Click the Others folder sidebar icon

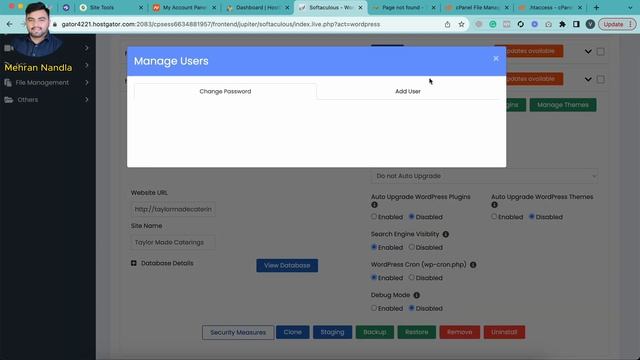tap(9, 100)
